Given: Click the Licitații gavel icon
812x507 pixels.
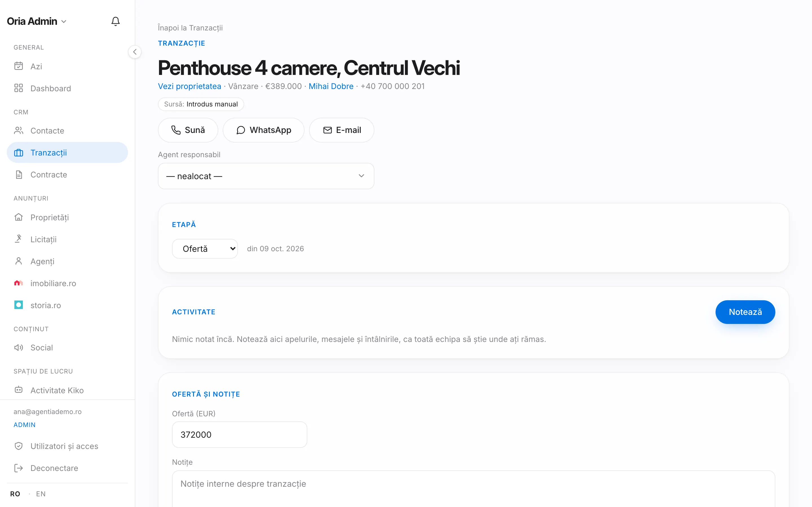Looking at the screenshot, I should coord(18,239).
